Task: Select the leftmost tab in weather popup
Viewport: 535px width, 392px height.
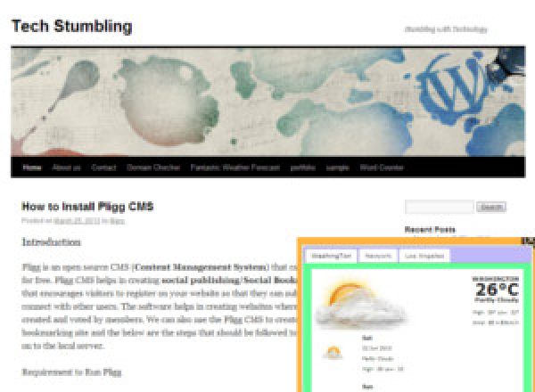Action: [331, 256]
